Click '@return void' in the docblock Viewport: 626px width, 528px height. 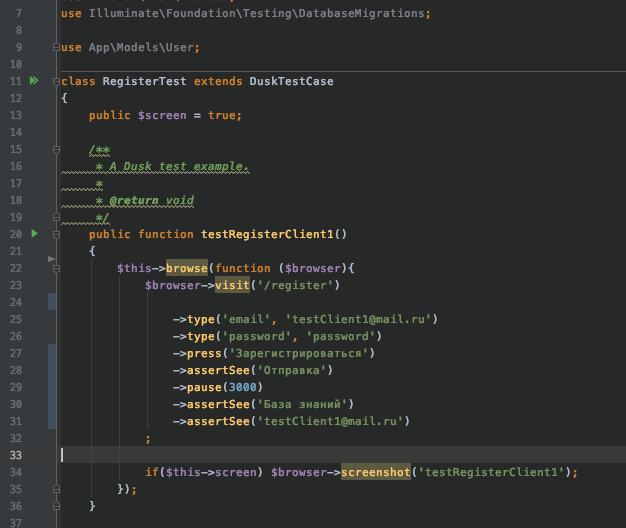(x=152, y=200)
